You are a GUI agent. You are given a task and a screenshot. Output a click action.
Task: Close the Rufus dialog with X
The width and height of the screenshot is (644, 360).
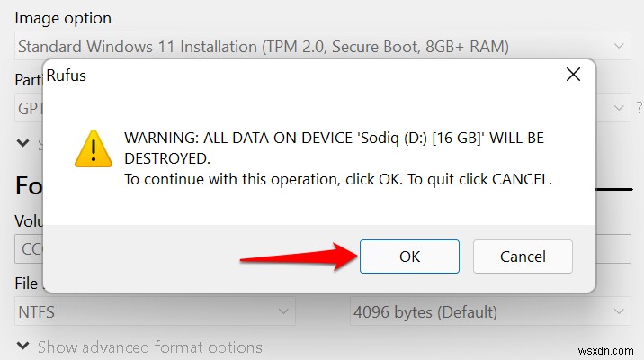tap(572, 76)
